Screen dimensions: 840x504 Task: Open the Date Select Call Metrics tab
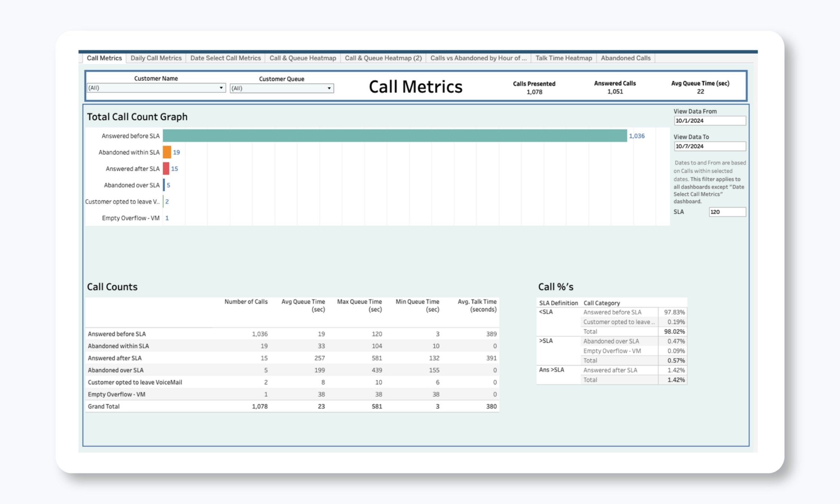coord(225,58)
